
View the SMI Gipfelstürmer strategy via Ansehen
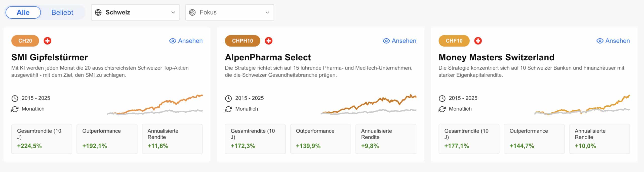pos(186,41)
